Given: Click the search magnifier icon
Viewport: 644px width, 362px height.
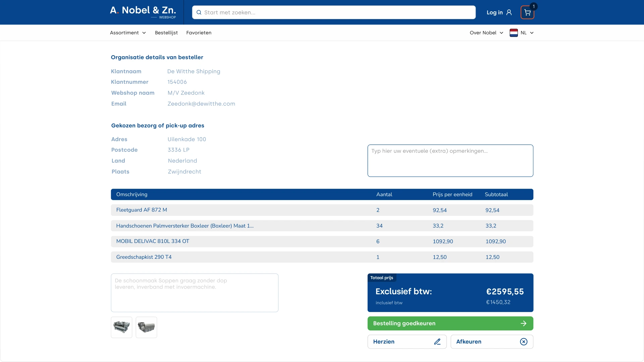Looking at the screenshot, I should click(199, 12).
